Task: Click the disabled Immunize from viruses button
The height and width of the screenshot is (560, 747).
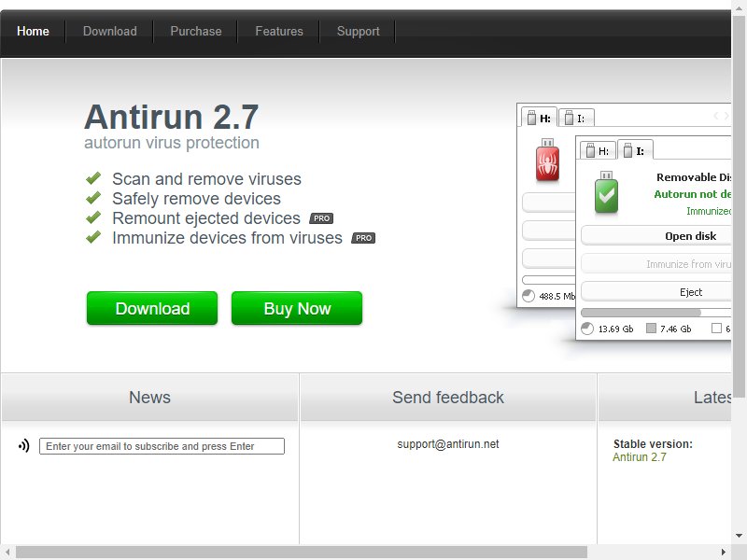Action: (656, 264)
